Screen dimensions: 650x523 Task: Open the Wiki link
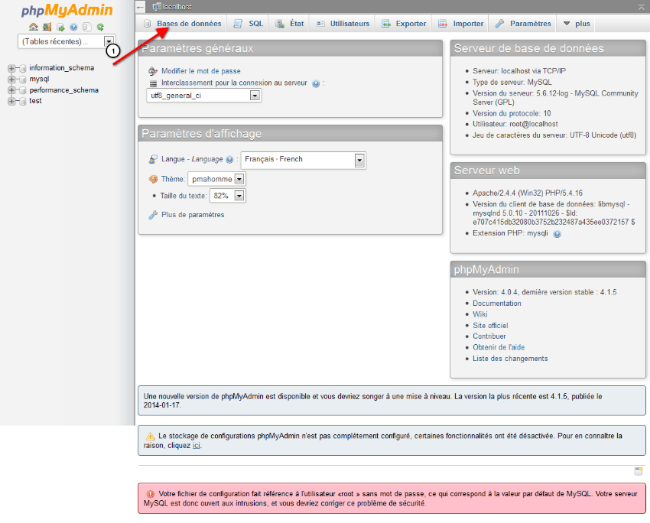(480, 315)
